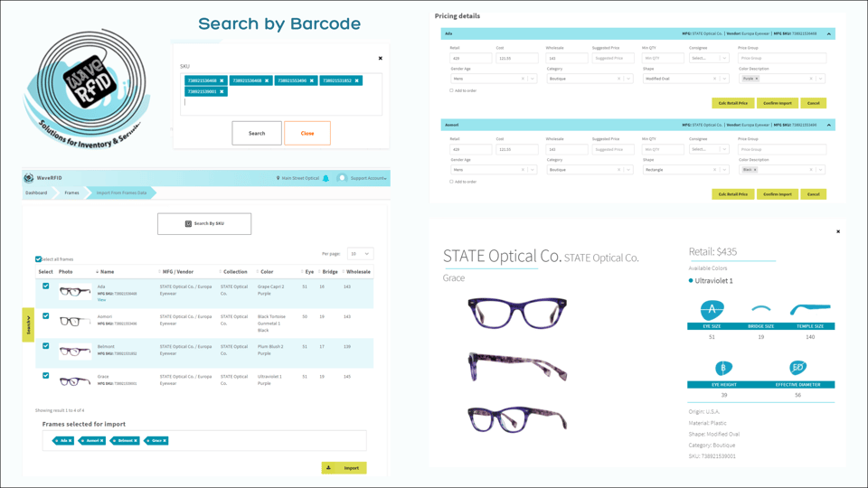Click the Temple Size icon
Viewport: 868px width, 488px height.
[810, 309]
